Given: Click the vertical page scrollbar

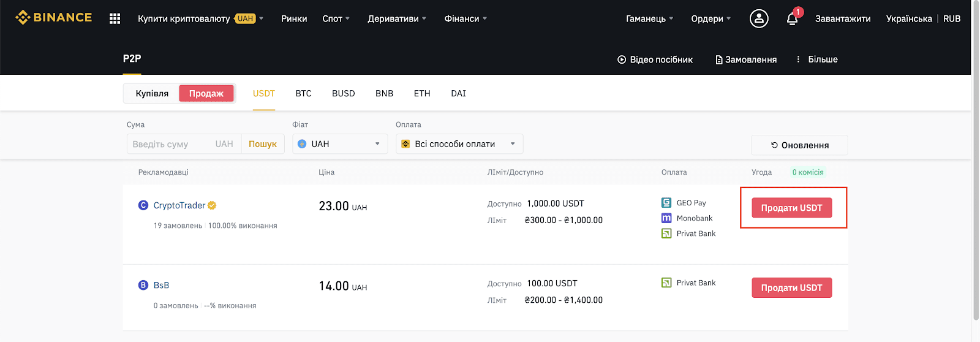Looking at the screenshot, I should click(x=976, y=159).
